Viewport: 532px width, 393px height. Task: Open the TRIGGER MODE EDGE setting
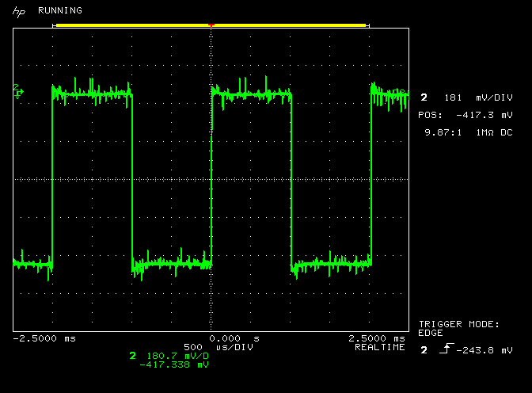(x=459, y=328)
